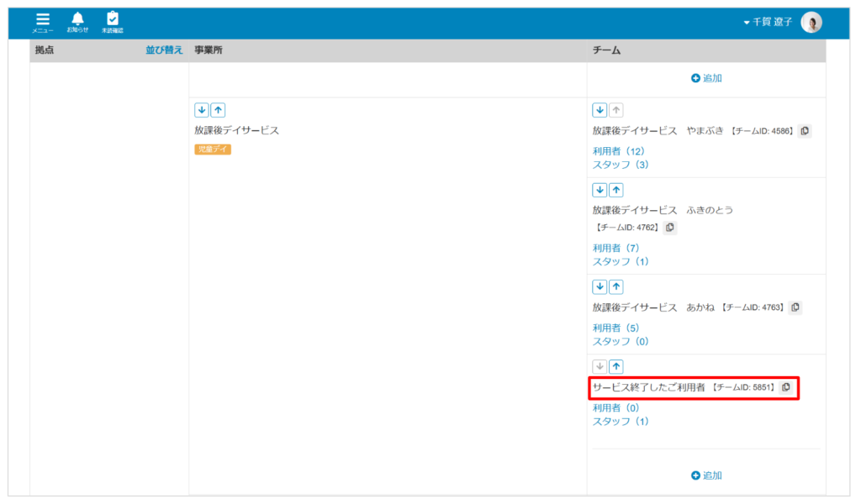Move ふきのとう team up

(x=616, y=191)
